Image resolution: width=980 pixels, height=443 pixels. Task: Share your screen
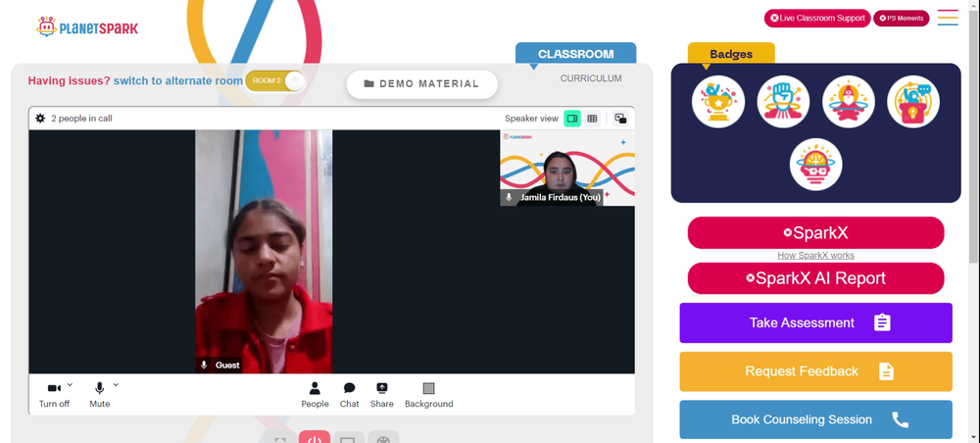click(382, 395)
